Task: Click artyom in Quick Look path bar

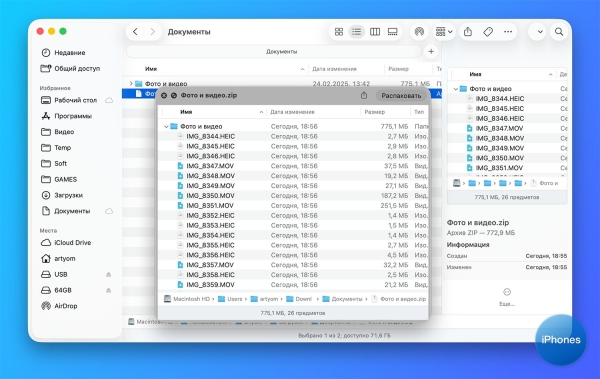Action: point(264,299)
